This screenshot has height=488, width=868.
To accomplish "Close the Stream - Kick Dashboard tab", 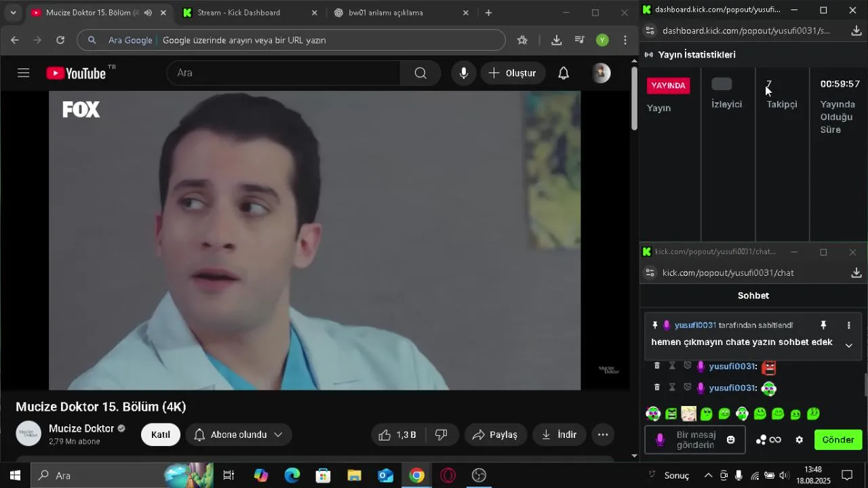I will pos(314,13).
